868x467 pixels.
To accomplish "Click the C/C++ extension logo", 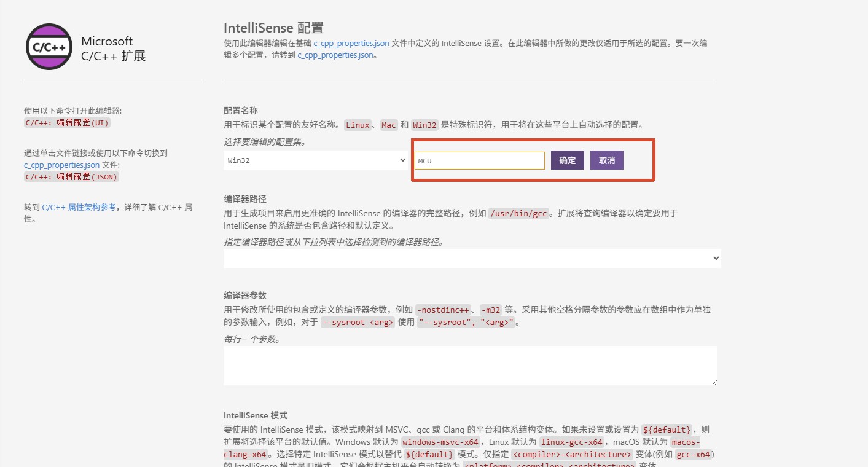I will (49, 47).
